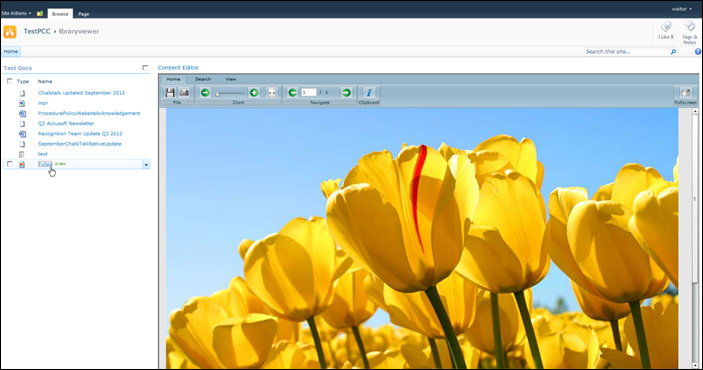Open the Site Actions dropdown
Viewport: 703px width, 370px height.
16,13
